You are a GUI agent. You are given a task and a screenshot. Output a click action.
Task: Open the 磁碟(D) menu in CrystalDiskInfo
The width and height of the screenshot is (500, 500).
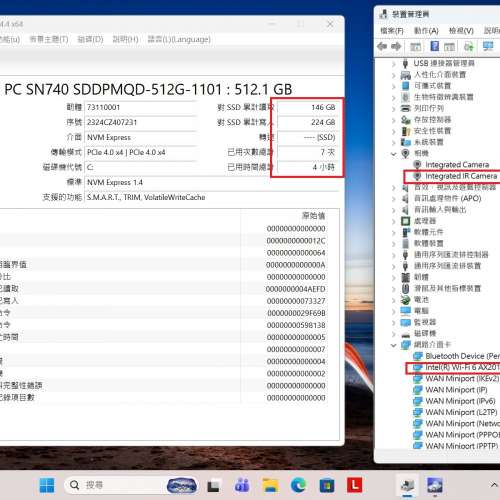point(90,39)
